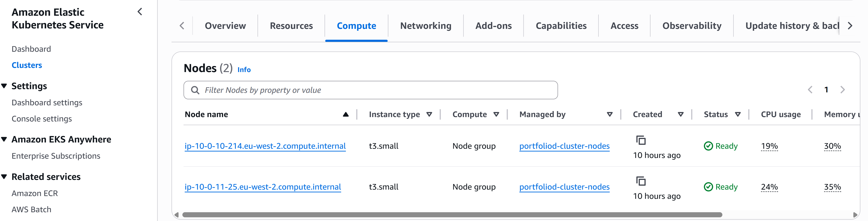Screen dimensions: 868x221
Task: Switch to the Networking tab
Action: [x=426, y=26]
